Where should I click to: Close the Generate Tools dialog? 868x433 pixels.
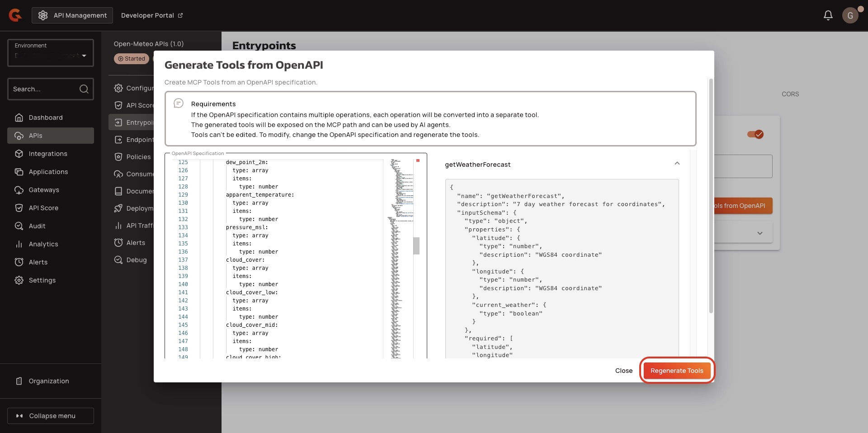[623, 371]
